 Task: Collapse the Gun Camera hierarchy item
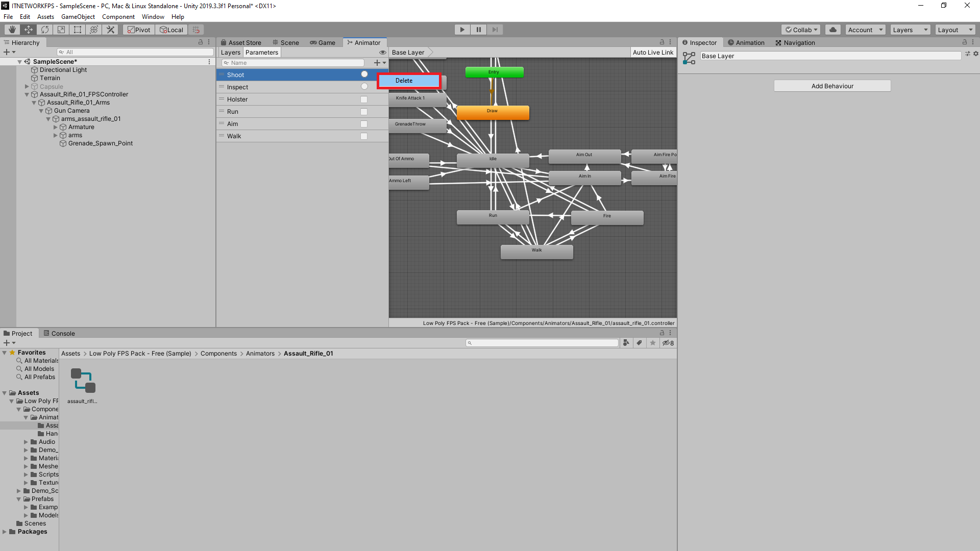(x=41, y=111)
